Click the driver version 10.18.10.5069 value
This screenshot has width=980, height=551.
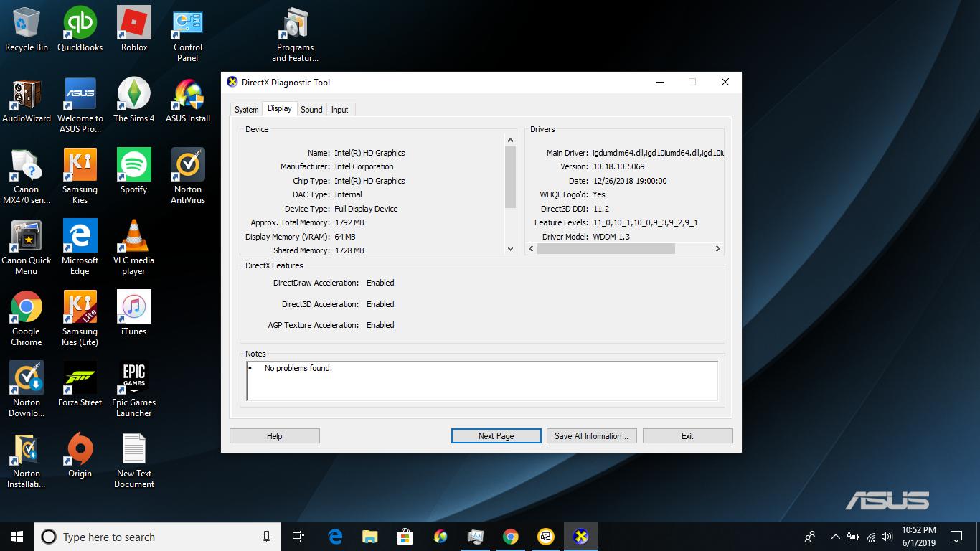click(618, 166)
